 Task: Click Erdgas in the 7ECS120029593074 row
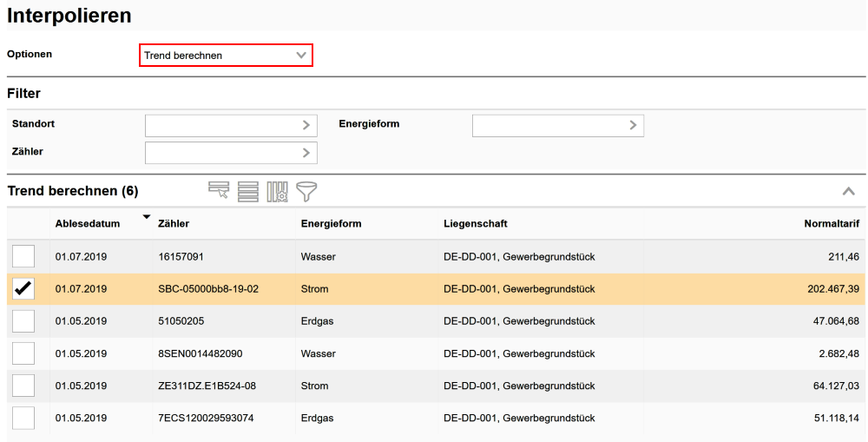tap(317, 419)
